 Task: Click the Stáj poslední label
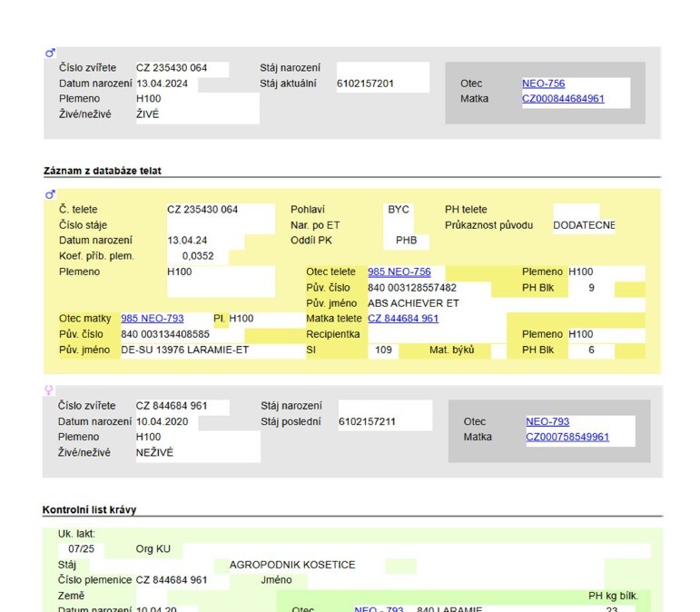tap(291, 421)
